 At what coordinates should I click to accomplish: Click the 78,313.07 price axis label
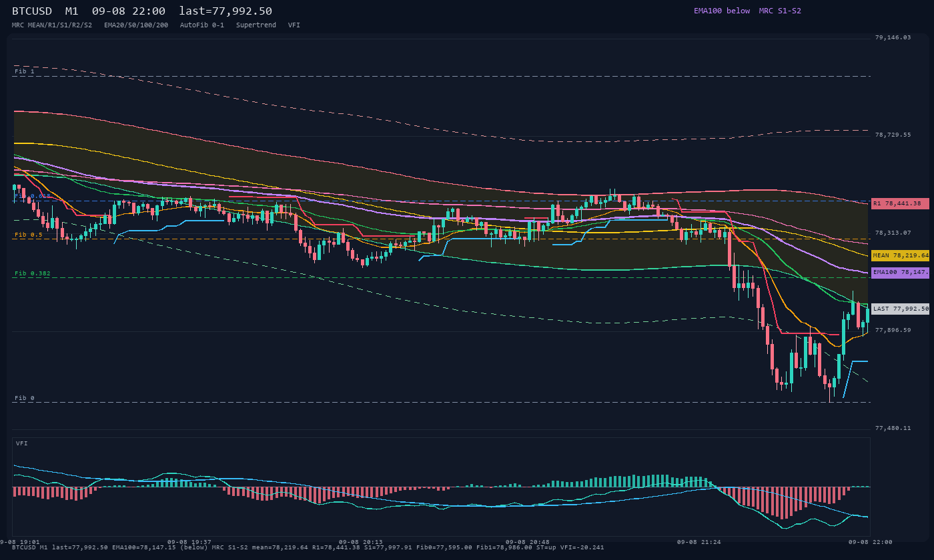pos(893,233)
